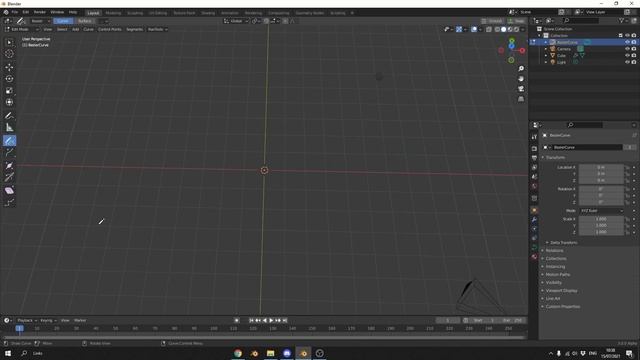
Task: Select the Select Box tool
Action: 9,42
